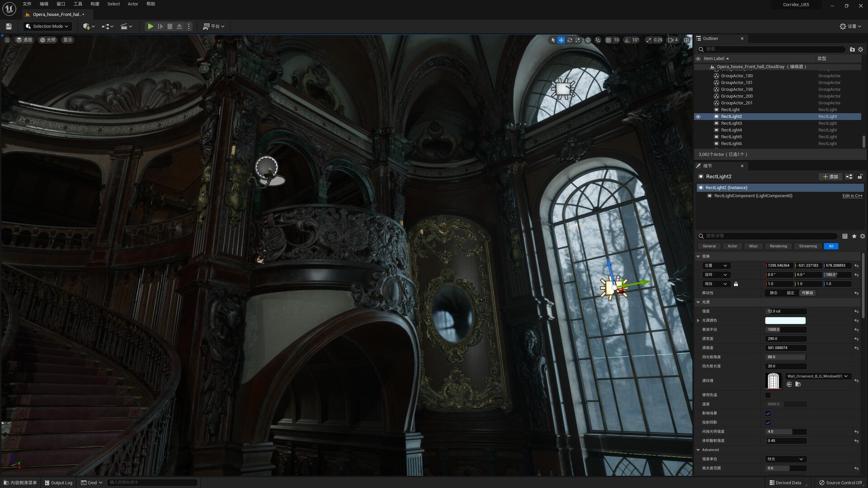Click the light color swatch
The height and width of the screenshot is (488, 868).
[x=785, y=321]
